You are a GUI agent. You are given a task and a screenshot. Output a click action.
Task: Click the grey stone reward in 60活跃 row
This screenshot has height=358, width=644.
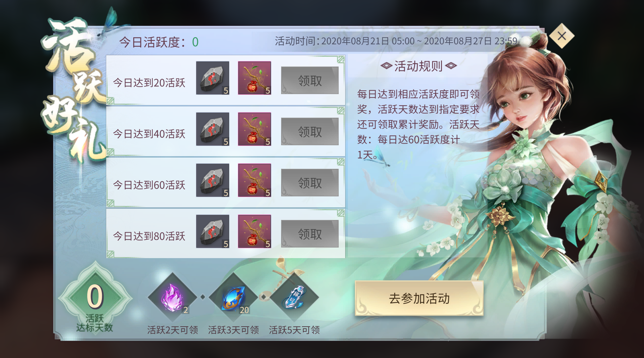(213, 180)
